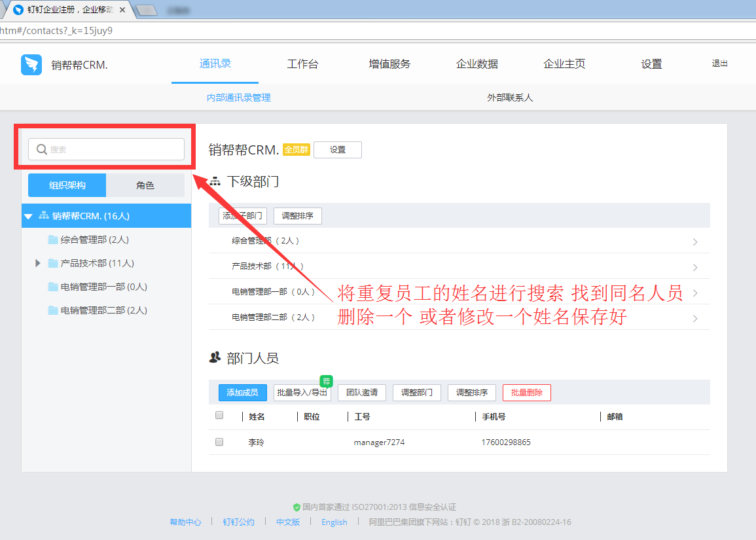Click the 团队邀请 button
The height and width of the screenshot is (540, 756).
click(x=361, y=393)
